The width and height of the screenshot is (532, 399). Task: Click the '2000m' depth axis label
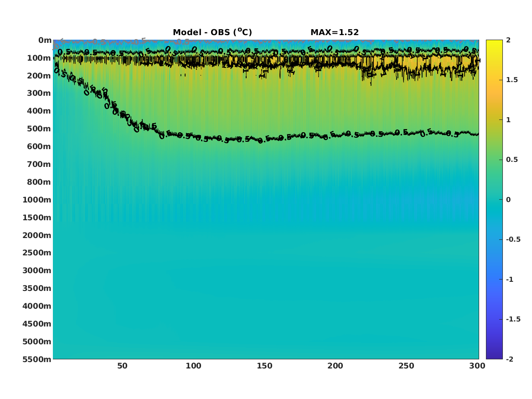coord(37,235)
